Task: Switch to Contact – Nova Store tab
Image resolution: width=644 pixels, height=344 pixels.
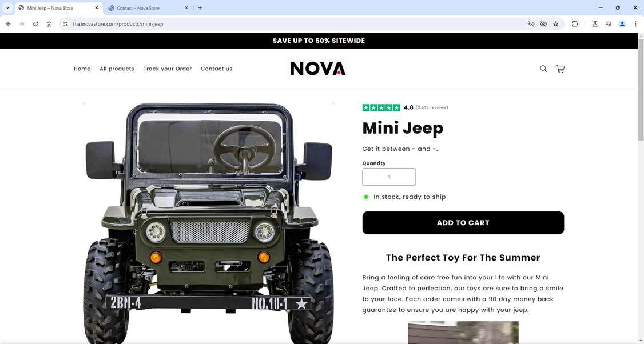Action: (x=148, y=8)
